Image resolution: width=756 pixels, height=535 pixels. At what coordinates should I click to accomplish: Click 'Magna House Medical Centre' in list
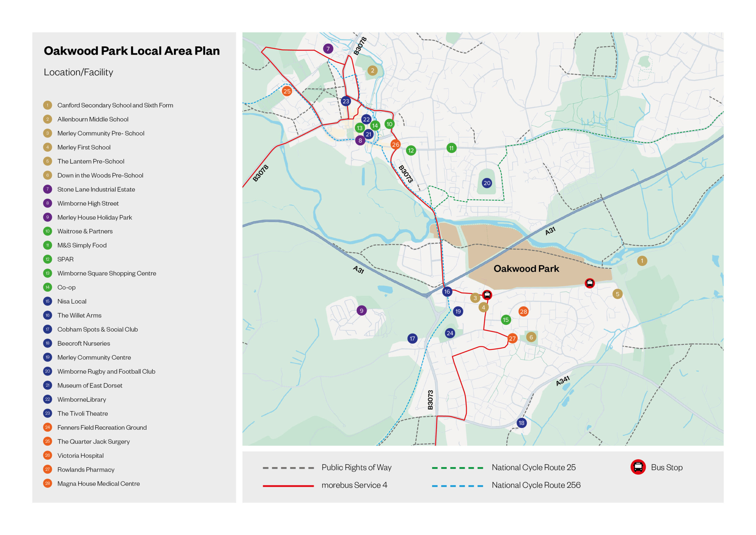pyautogui.click(x=98, y=483)
